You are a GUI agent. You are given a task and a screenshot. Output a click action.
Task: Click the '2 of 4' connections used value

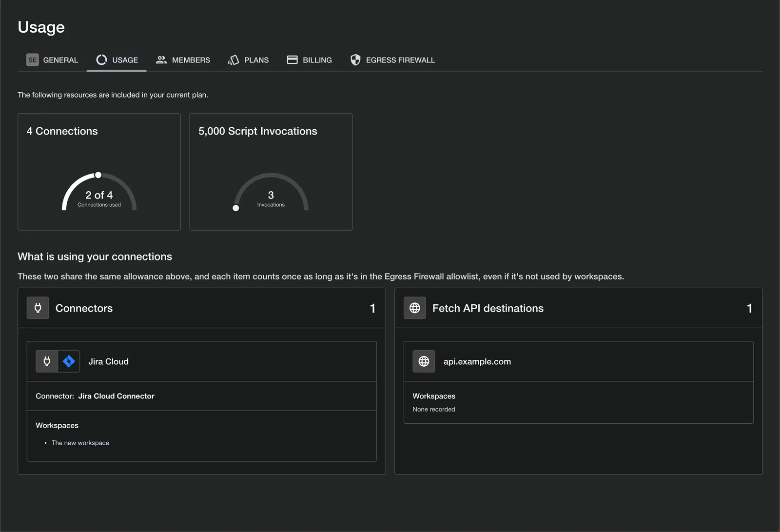tap(99, 195)
